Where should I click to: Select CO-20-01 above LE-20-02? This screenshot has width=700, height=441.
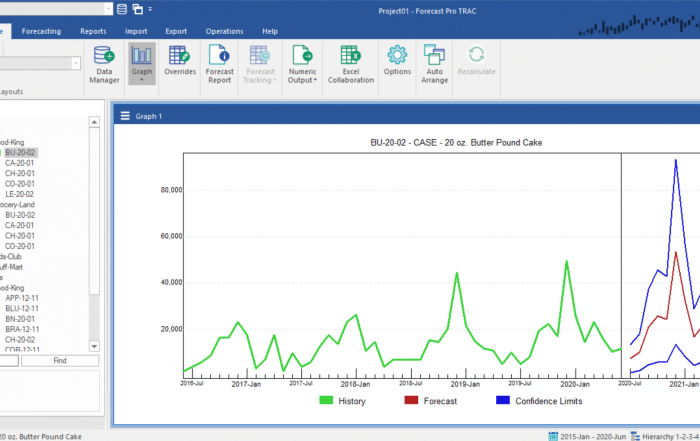pos(20,183)
